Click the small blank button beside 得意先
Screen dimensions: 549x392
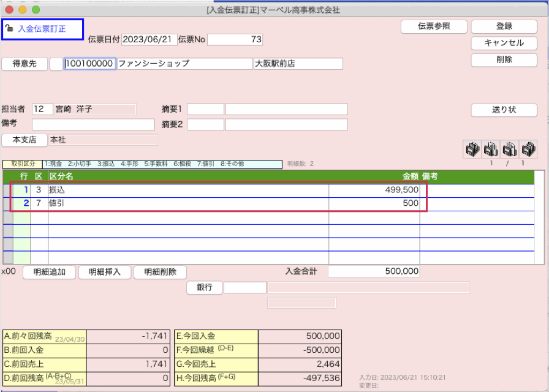[56, 64]
